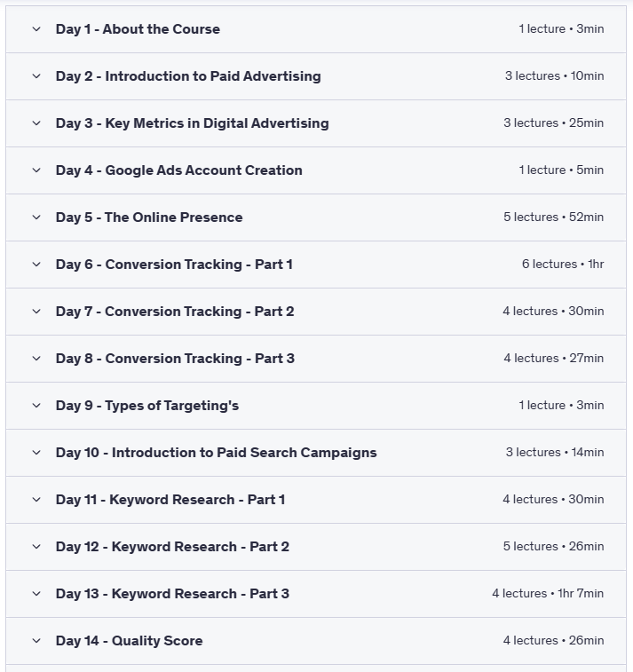Expand Day 6 Conversion Tracking Part 1 chevron
This screenshot has height=672, width=633.
point(36,265)
